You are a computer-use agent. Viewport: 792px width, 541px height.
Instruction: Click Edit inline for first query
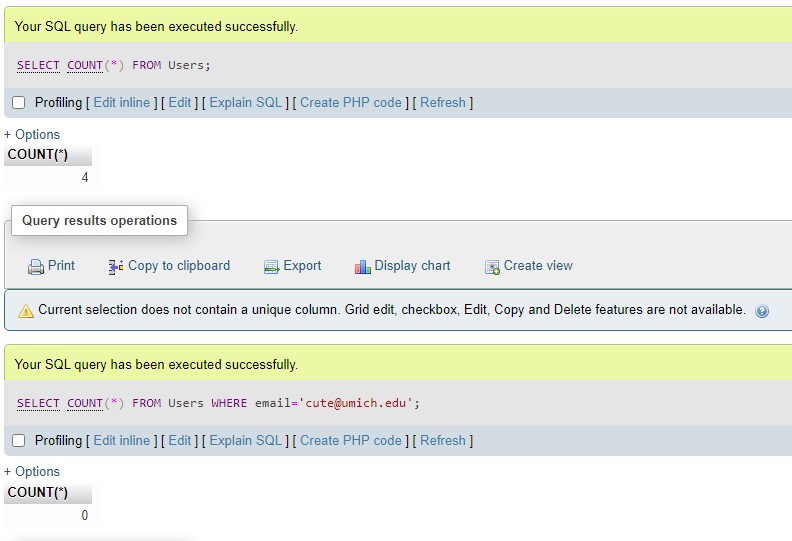pos(122,103)
